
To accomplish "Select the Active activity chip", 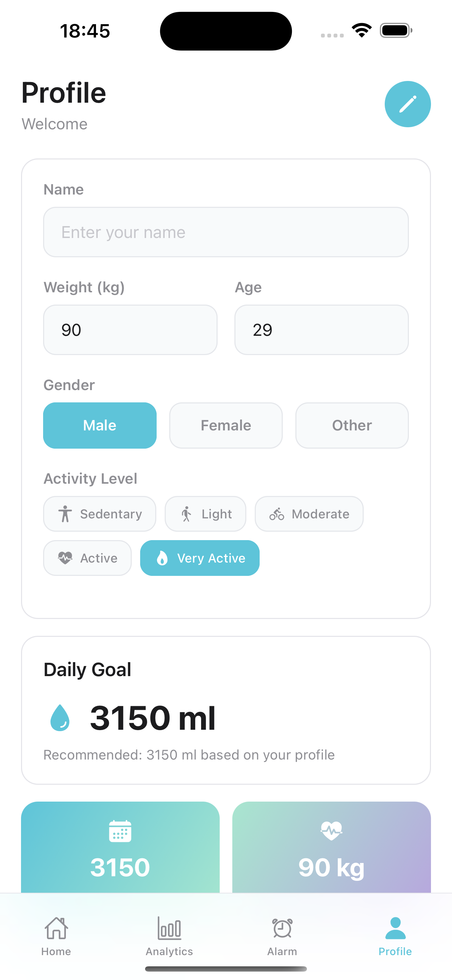I will [88, 558].
